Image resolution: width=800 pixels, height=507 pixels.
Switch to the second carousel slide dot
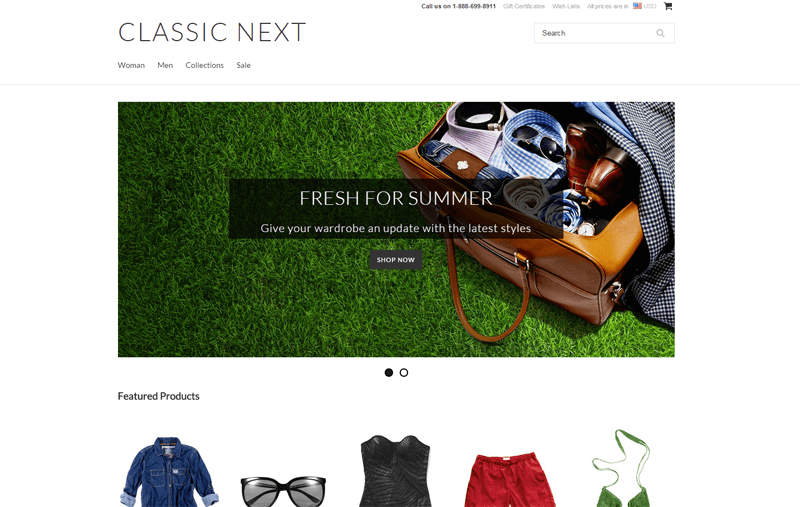(404, 373)
